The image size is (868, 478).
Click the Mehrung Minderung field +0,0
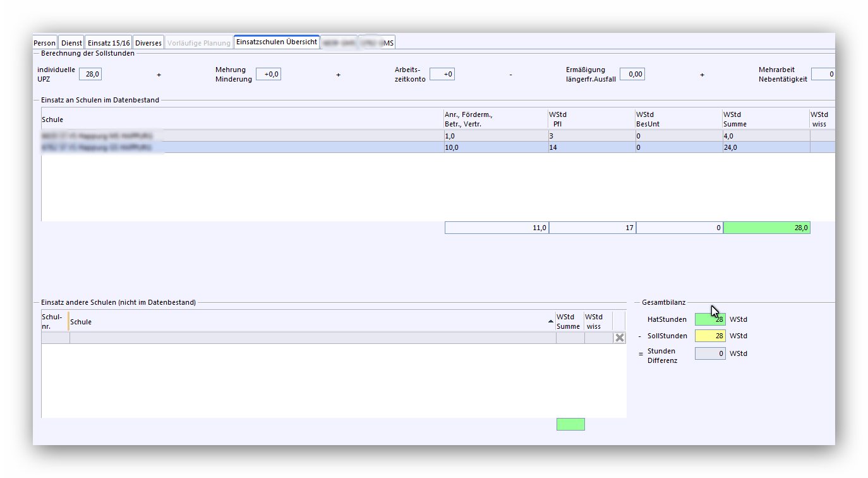[268, 74]
